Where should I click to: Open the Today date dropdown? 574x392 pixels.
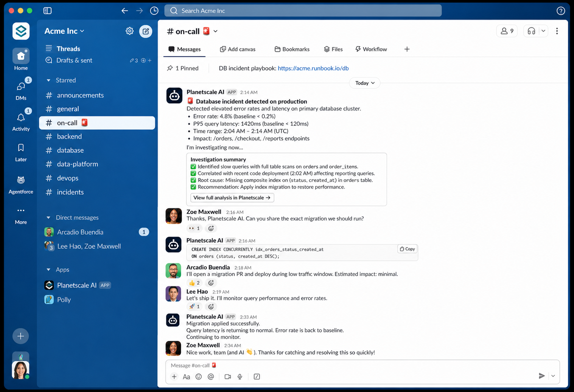pyautogui.click(x=365, y=83)
